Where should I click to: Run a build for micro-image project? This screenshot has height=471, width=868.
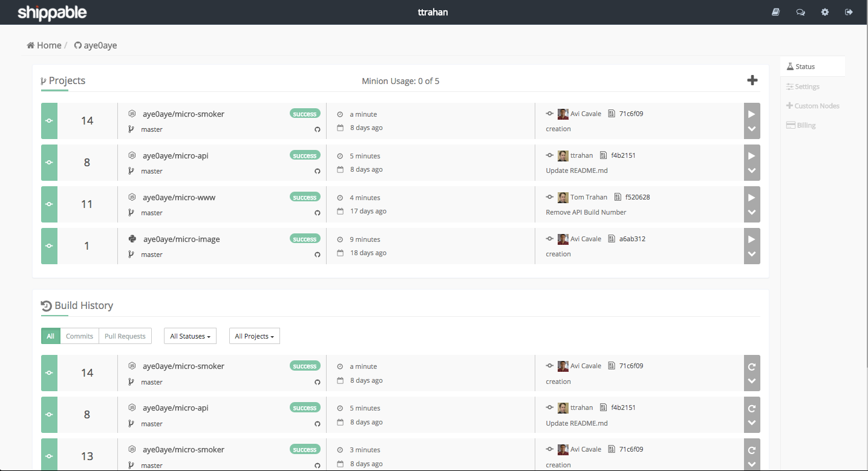[752, 239]
